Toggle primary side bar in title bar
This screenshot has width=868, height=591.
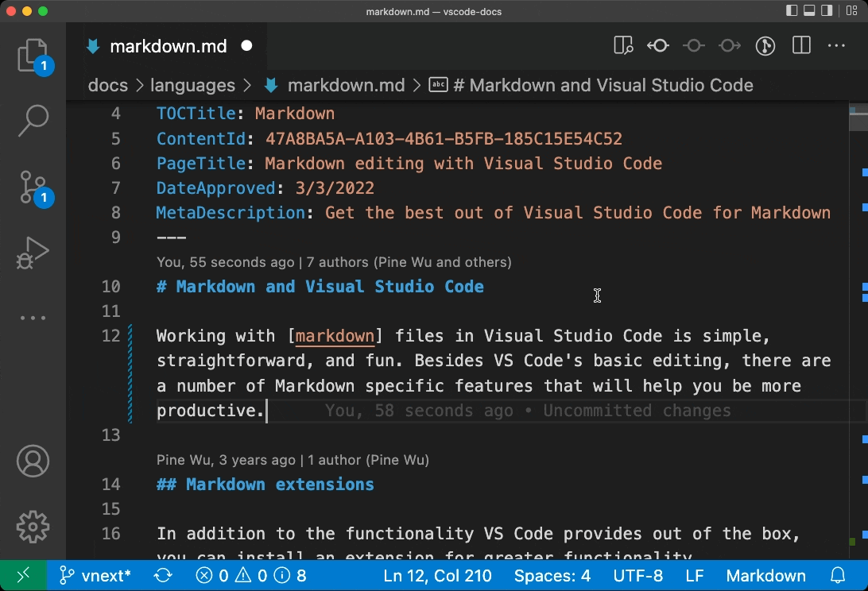point(792,10)
